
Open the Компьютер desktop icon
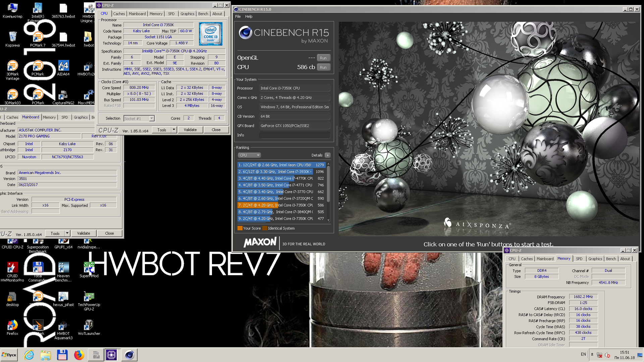[x=12, y=10]
